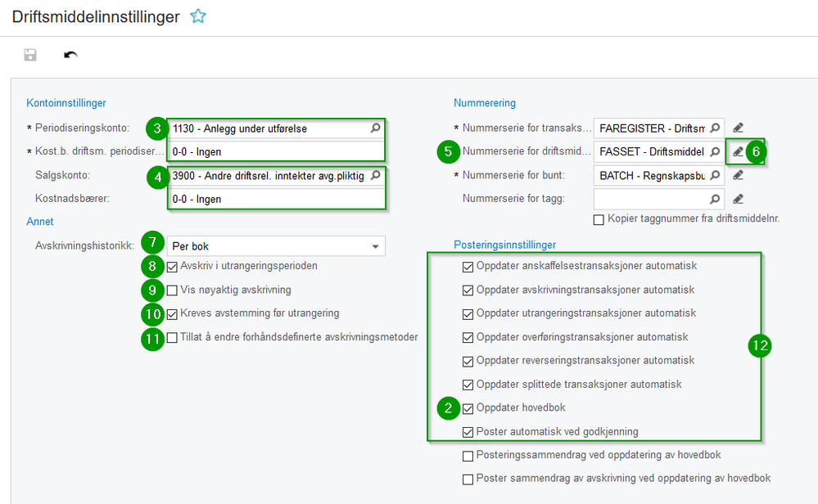Screen dimensions: 818x504
Task: Click Kost.b. driftsm. periodisering 0-0 Ingen field
Action: [276, 151]
